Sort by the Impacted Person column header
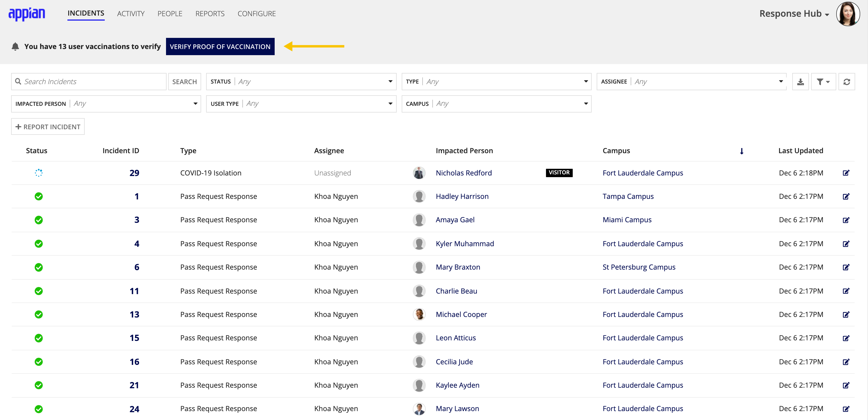 click(x=464, y=151)
